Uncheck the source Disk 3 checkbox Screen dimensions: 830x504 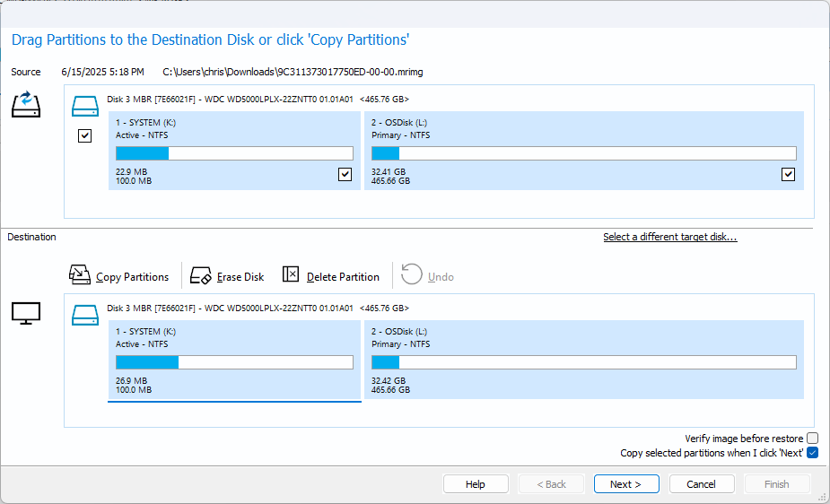coord(85,136)
